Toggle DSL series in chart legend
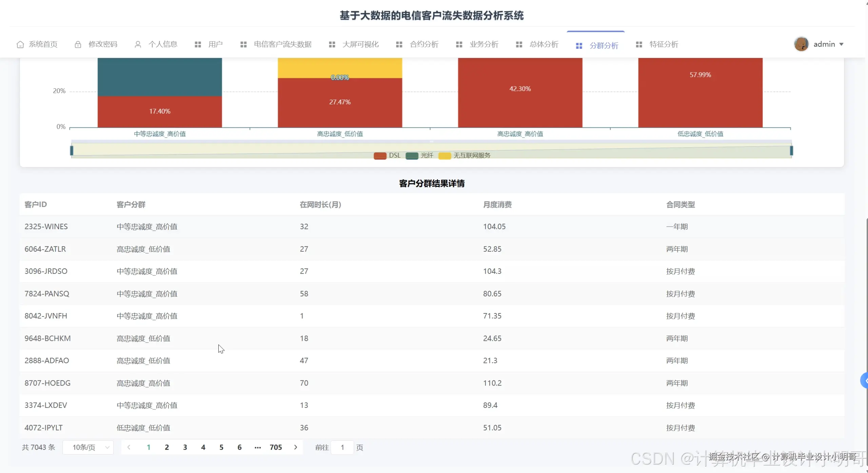Viewport: 868px width, 473px height. point(380,156)
